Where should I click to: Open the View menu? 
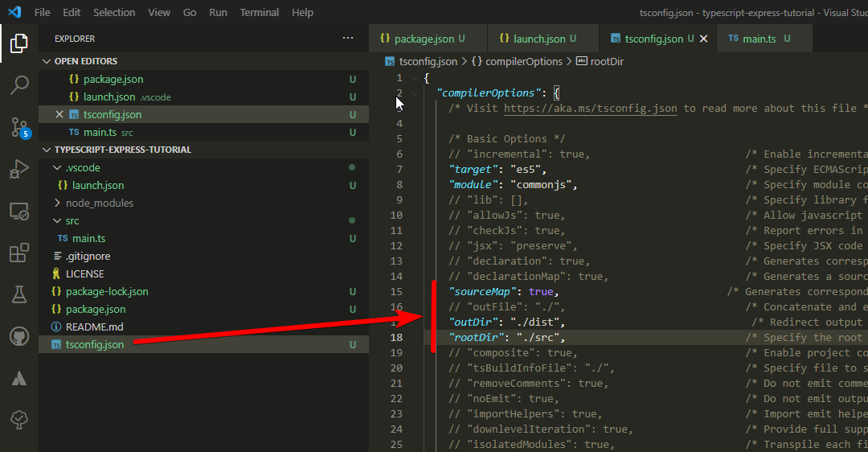click(x=159, y=12)
